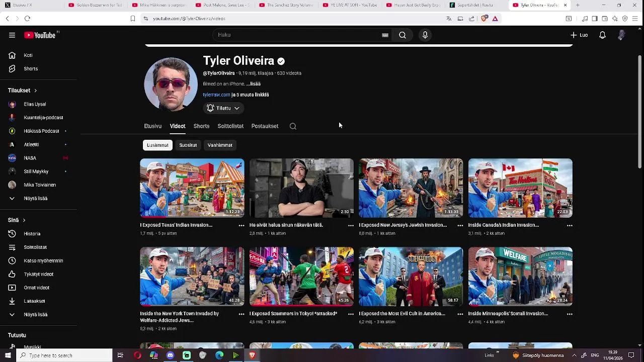Image resolution: width=644 pixels, height=362 pixels.
Task: Reload the page
Action: [27, 19]
